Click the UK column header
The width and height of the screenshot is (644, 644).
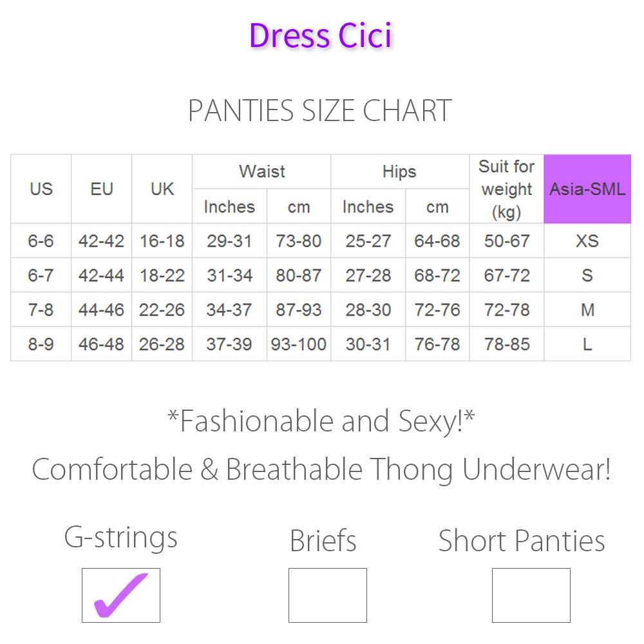(162, 189)
